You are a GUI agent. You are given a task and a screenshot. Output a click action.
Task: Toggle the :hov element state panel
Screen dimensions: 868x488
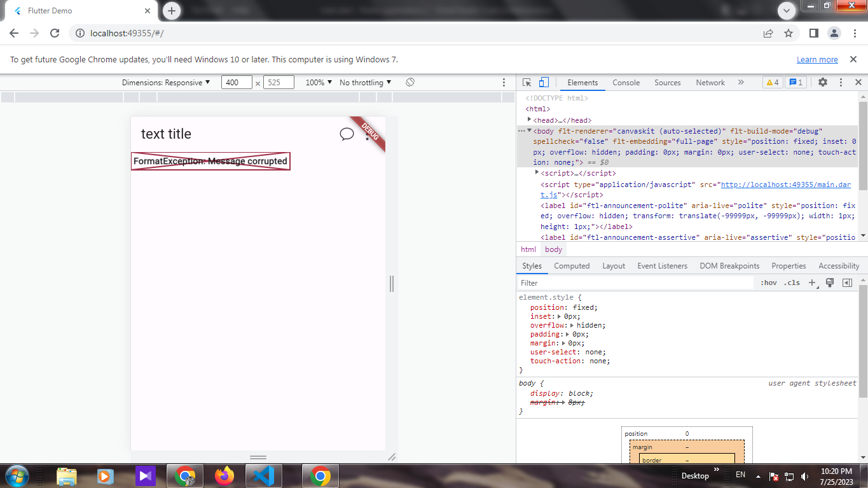[768, 282]
